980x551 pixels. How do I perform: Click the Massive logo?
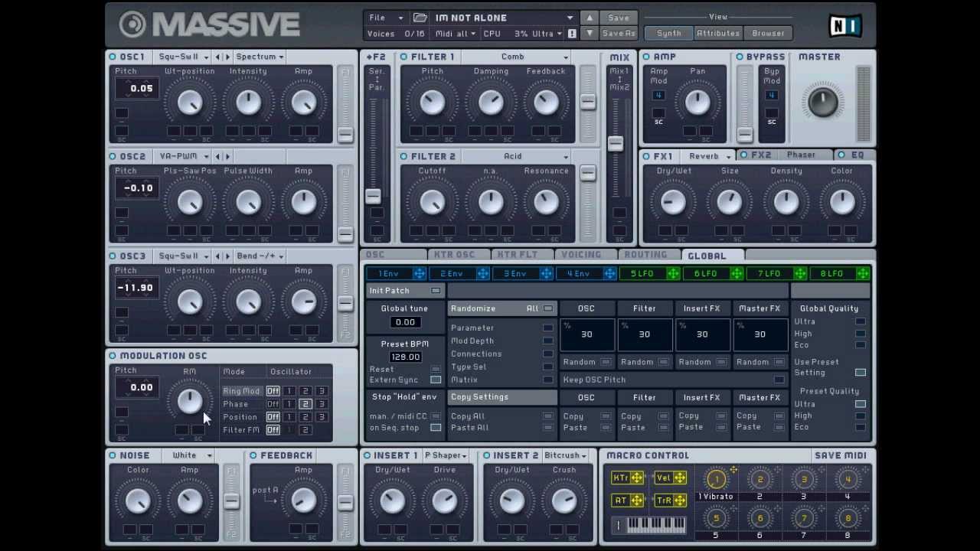[210, 24]
